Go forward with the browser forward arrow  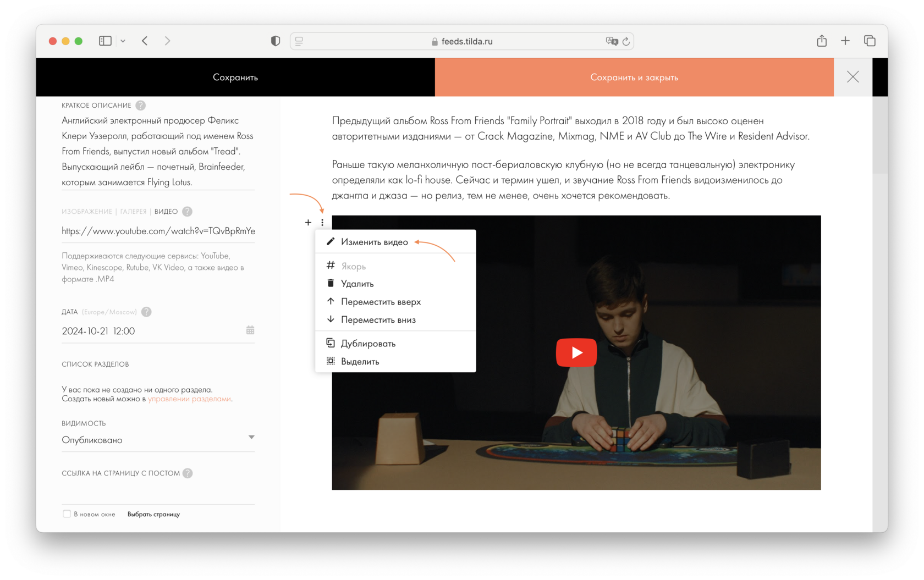click(x=167, y=41)
